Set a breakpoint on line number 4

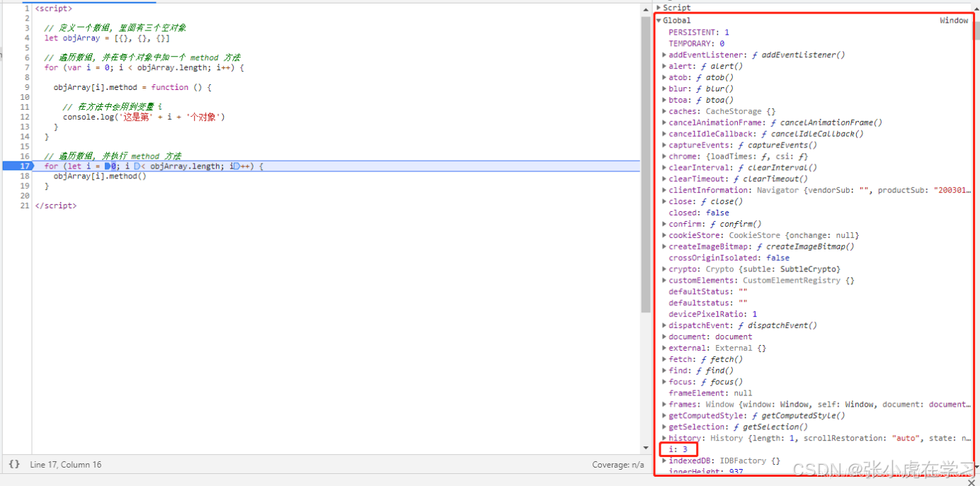[x=27, y=38]
